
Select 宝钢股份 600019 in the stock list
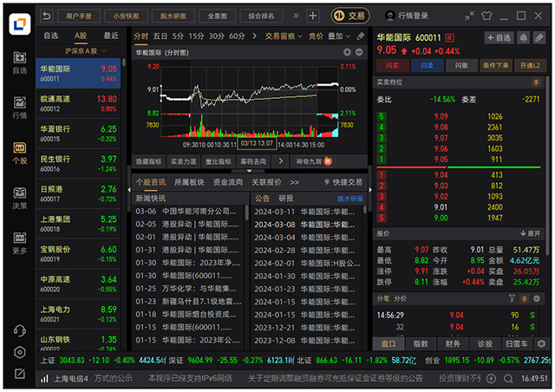click(78, 254)
